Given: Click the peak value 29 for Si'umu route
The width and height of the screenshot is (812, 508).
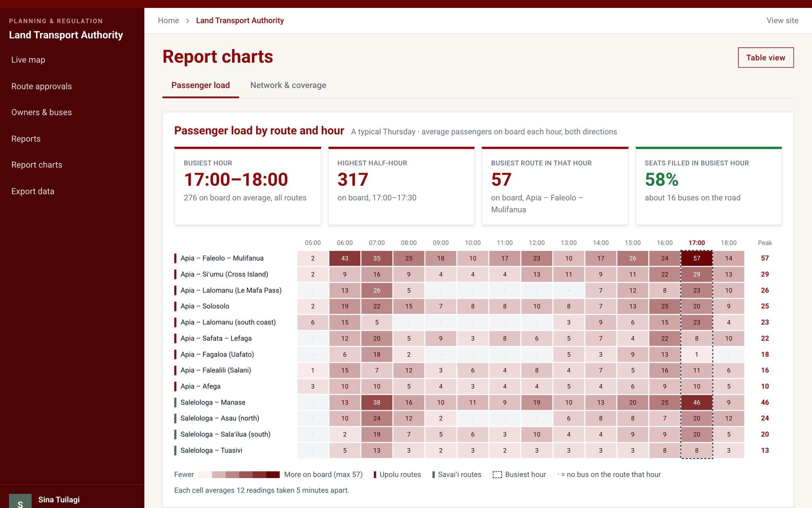Looking at the screenshot, I should point(765,274).
